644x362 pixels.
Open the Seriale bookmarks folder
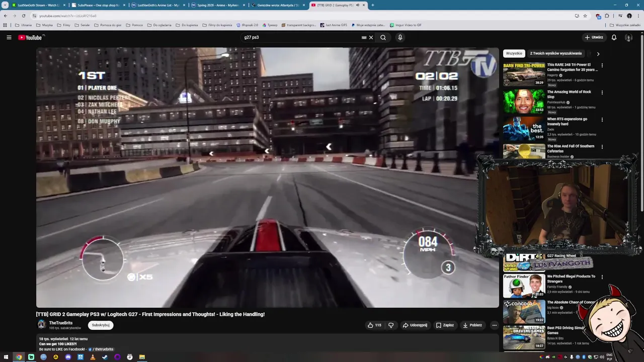[82, 25]
